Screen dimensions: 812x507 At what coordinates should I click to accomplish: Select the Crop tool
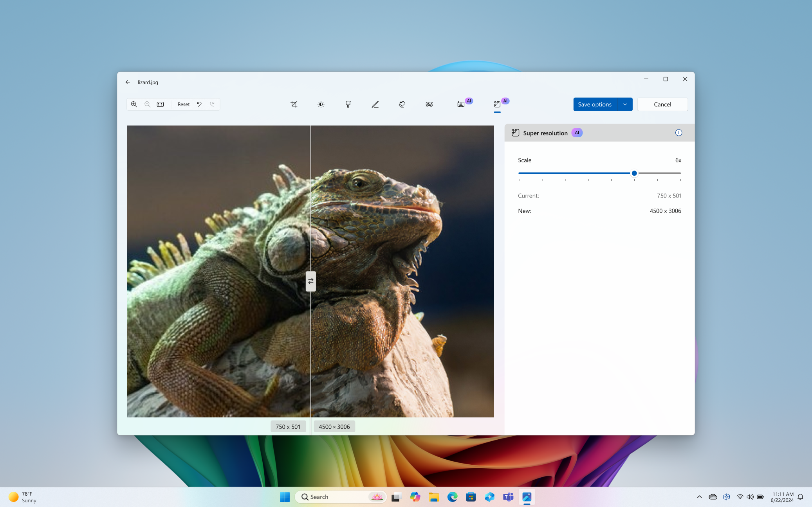pos(294,104)
